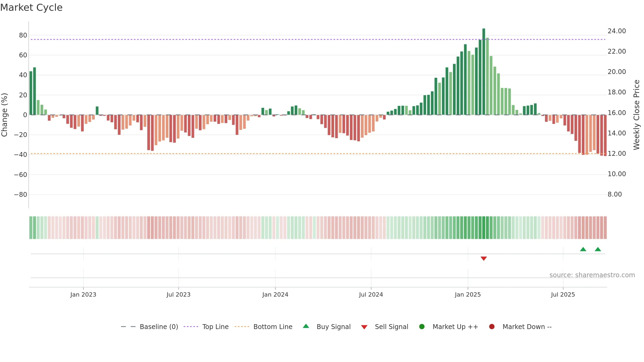Click the Weekly Close Price right axis title
The image size is (644, 362).
pos(636,115)
